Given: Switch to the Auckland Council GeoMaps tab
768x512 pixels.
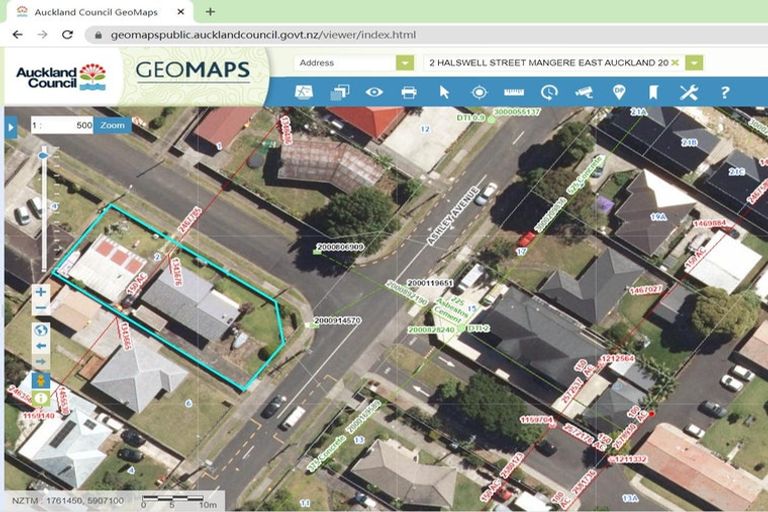Looking at the screenshot, I should pyautogui.click(x=95, y=11).
